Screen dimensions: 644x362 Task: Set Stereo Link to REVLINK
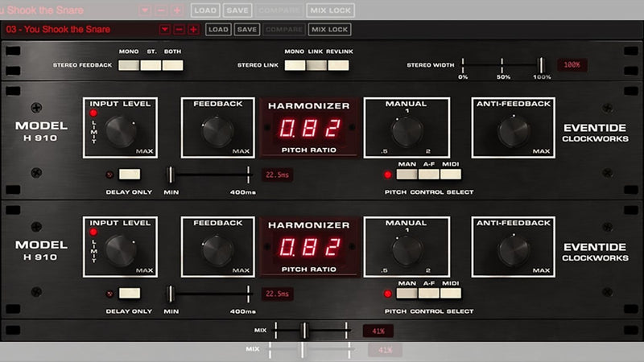[338, 65]
